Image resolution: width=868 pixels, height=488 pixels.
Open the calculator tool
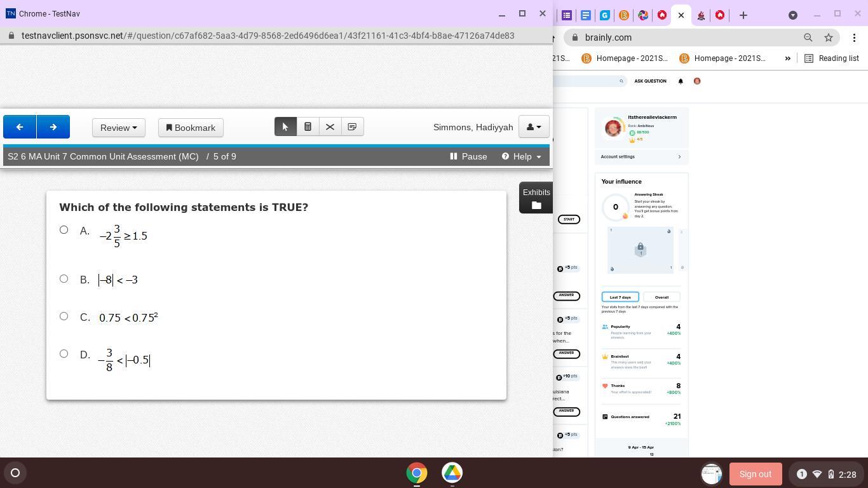[308, 127]
